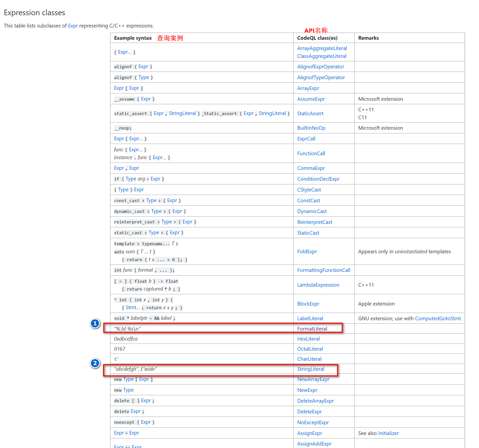
Task: Click the ConditionDeclExpr link
Action: coord(318,179)
